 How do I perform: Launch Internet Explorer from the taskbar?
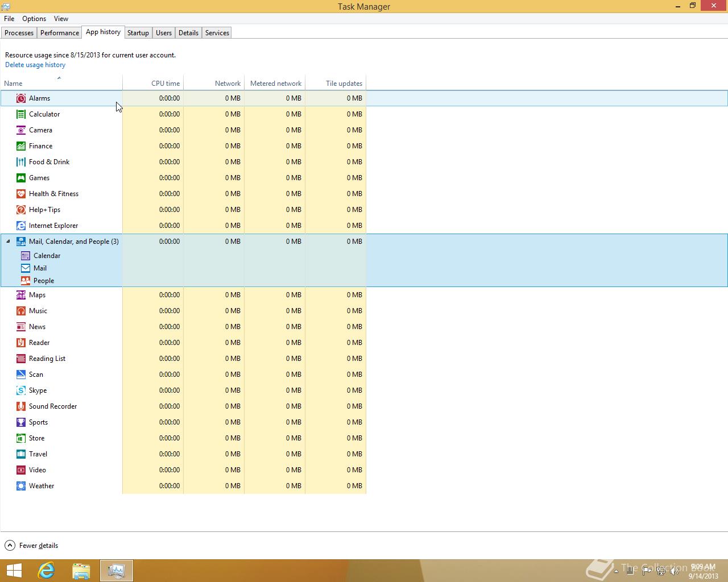46,571
